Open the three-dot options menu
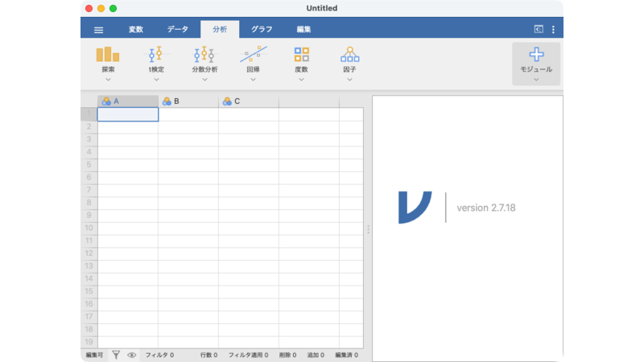Screen dimensions: 644x362 [x=553, y=30]
